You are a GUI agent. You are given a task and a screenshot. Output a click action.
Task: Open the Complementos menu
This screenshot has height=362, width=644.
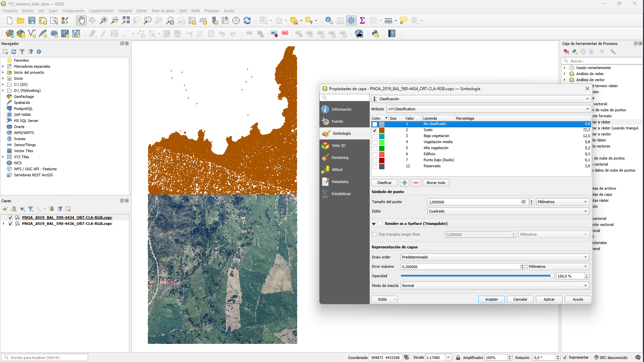(101, 11)
